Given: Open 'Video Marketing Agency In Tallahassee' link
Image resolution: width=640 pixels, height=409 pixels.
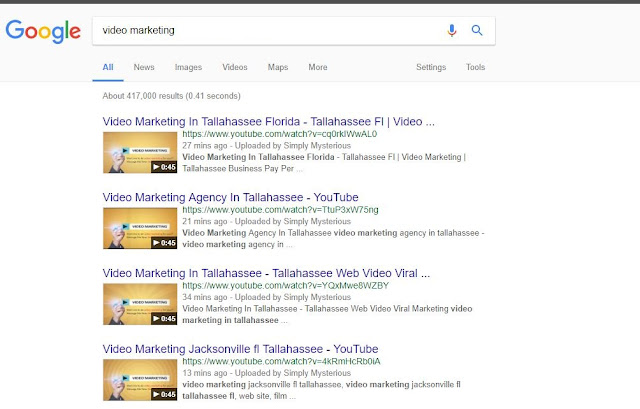Looking at the screenshot, I should pos(231,198).
